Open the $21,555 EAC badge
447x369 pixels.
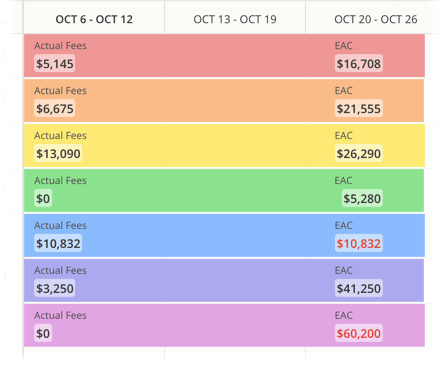[x=359, y=109]
